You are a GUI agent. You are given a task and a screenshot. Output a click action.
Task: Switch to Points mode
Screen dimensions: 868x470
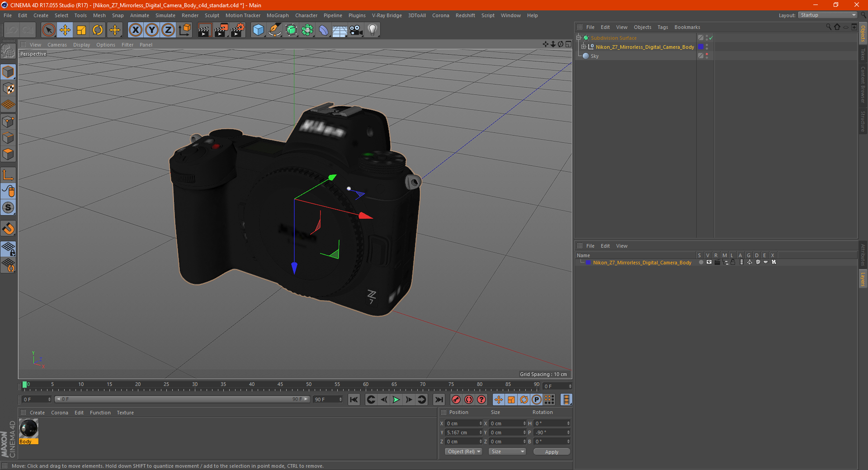coord(8,122)
